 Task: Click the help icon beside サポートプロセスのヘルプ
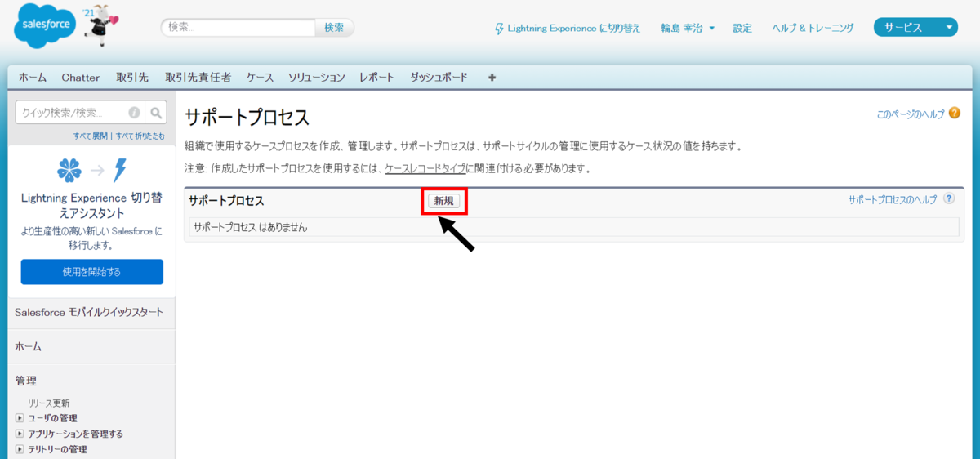pos(949,198)
